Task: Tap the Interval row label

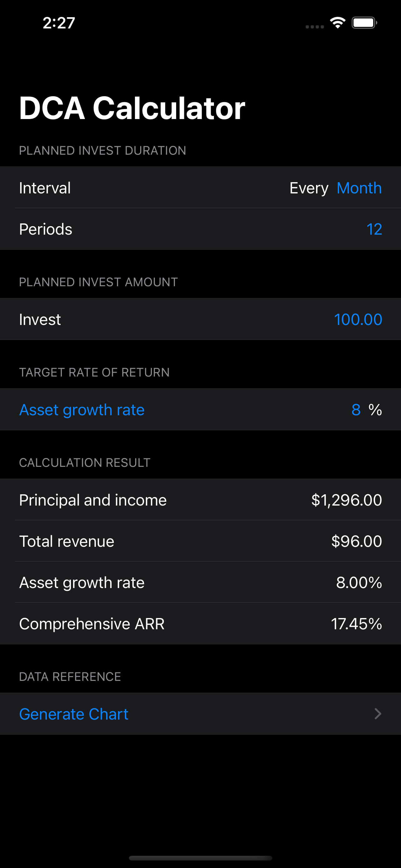Action: point(45,188)
